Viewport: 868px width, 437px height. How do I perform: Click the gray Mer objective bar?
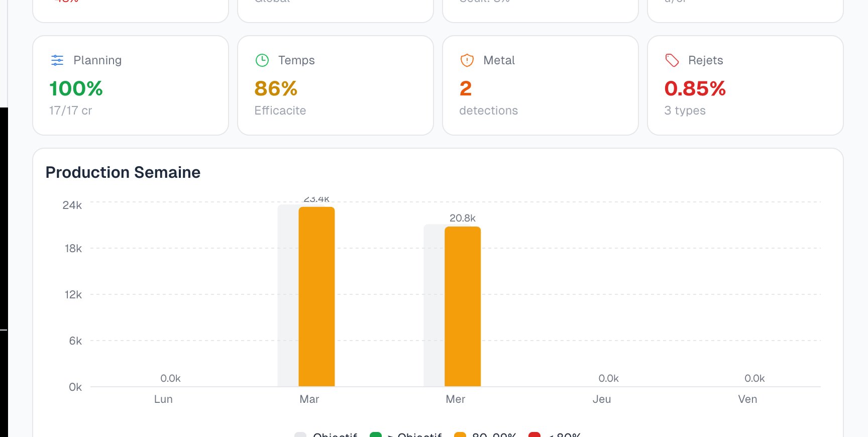(x=434, y=306)
